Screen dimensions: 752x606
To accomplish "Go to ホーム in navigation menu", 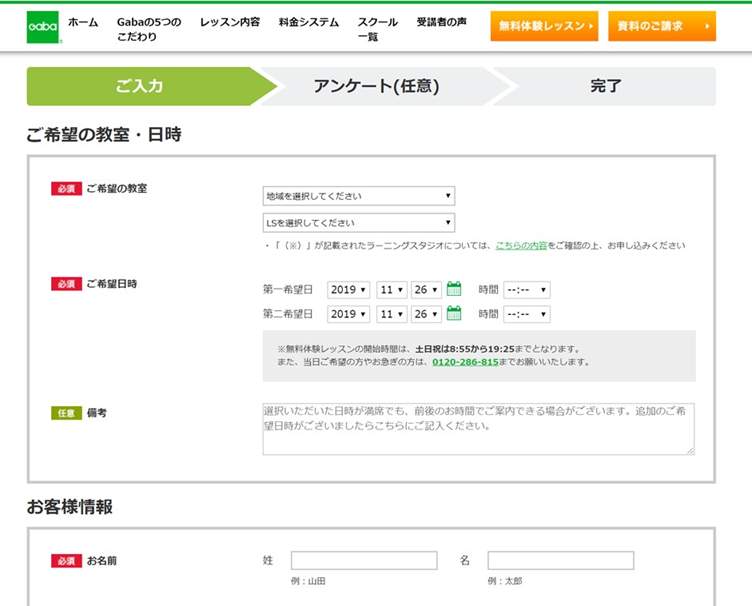I will click(83, 22).
